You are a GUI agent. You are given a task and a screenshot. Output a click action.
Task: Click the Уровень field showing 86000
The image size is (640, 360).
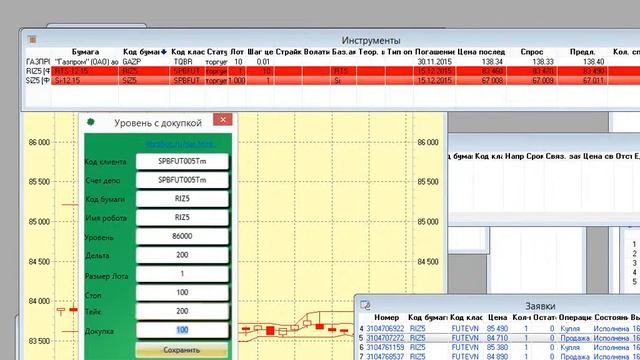pos(182,236)
